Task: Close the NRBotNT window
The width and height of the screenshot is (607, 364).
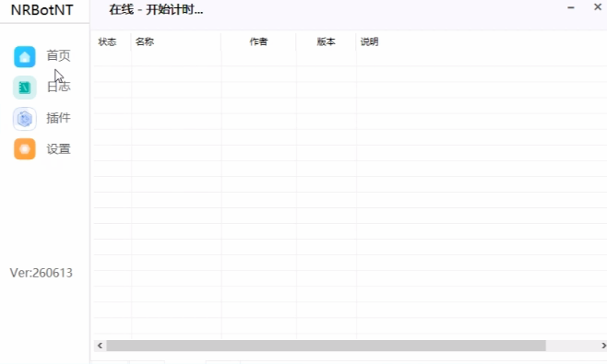Action: (x=598, y=7)
